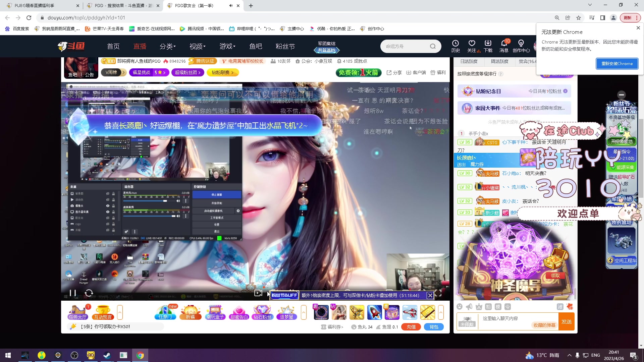Open 钻粉联赛 pill
The height and width of the screenshot is (362, 644).
click(x=223, y=72)
